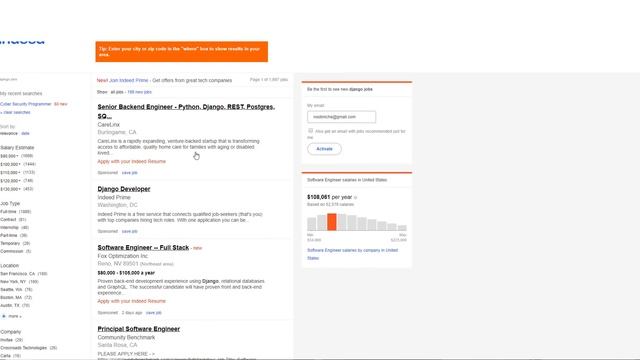
Task: Click the orange highlighted salary histogram bar
Action: (331, 222)
